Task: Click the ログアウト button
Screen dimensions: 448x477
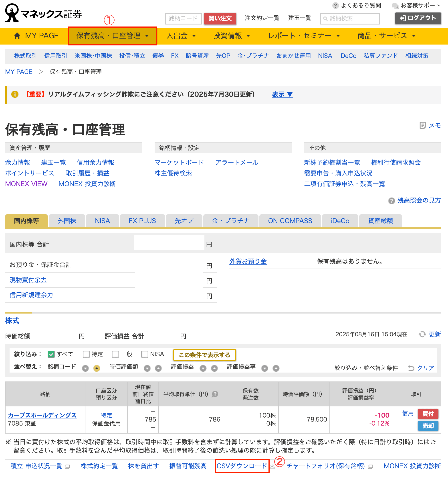Action: click(x=418, y=18)
